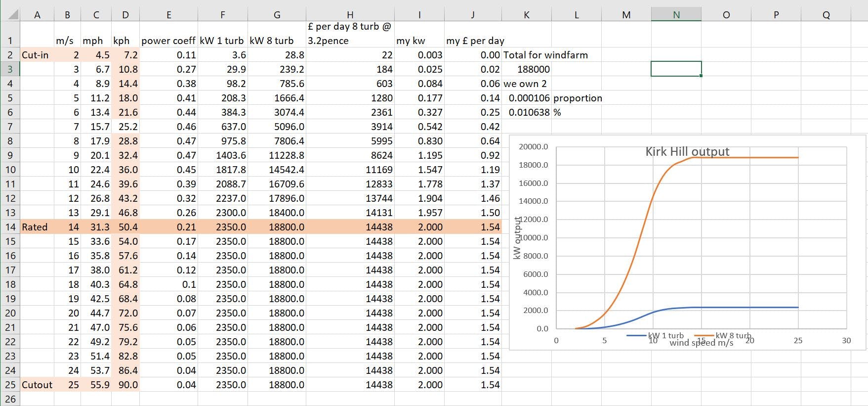The height and width of the screenshot is (406, 868).
Task: Click the 'power coeff' heading cell
Action: (169, 34)
